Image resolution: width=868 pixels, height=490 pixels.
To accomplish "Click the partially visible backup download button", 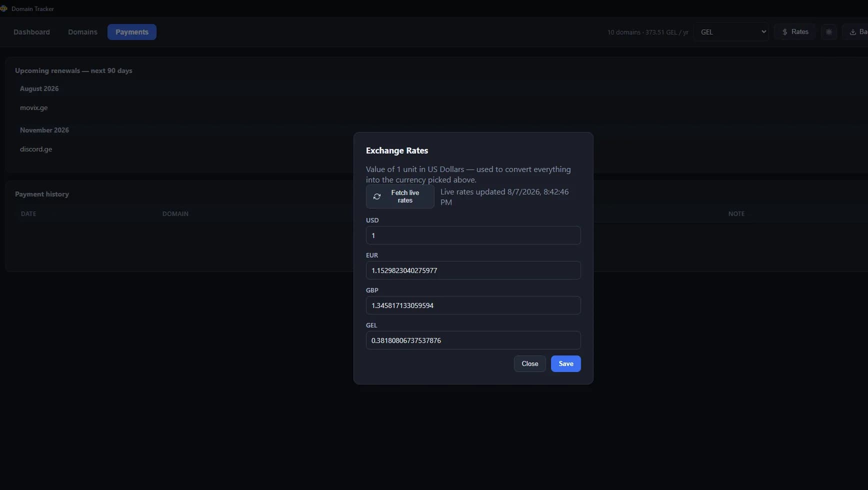I will pos(855,32).
